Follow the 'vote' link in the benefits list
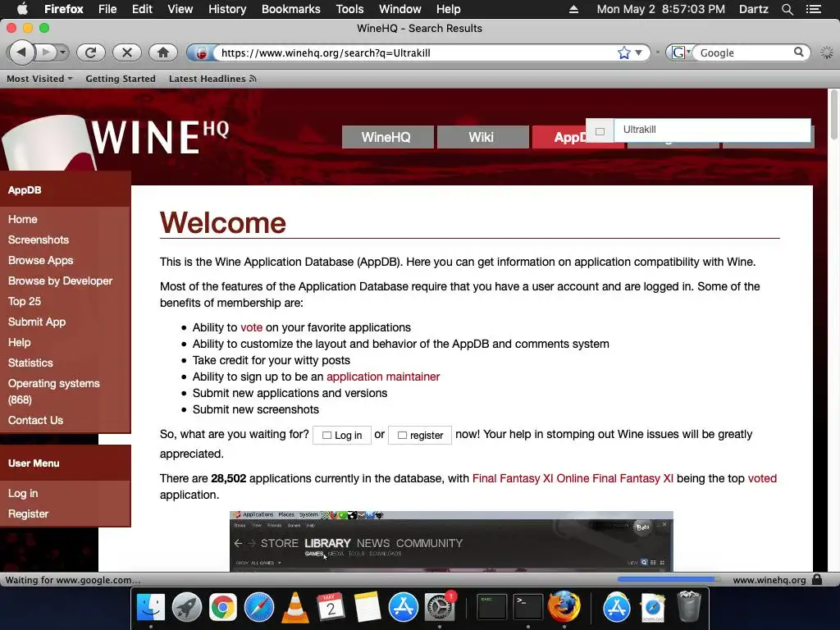The width and height of the screenshot is (840, 630). coord(251,327)
